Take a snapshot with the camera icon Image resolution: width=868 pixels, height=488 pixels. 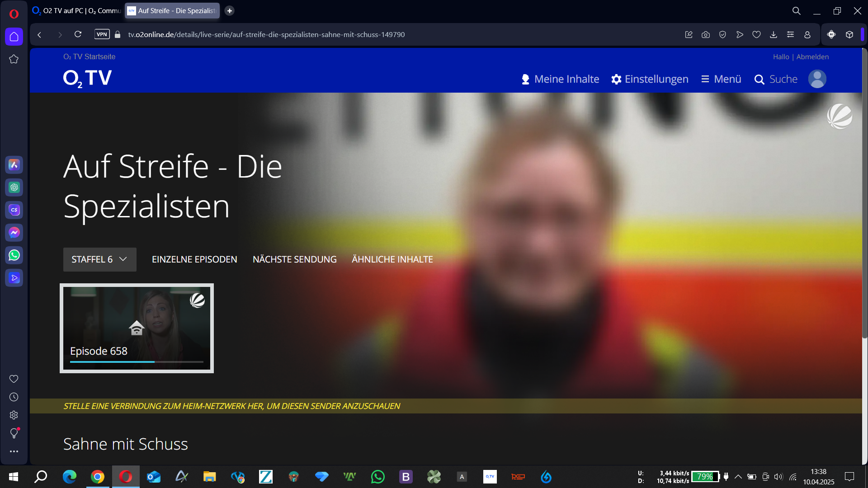pos(706,35)
